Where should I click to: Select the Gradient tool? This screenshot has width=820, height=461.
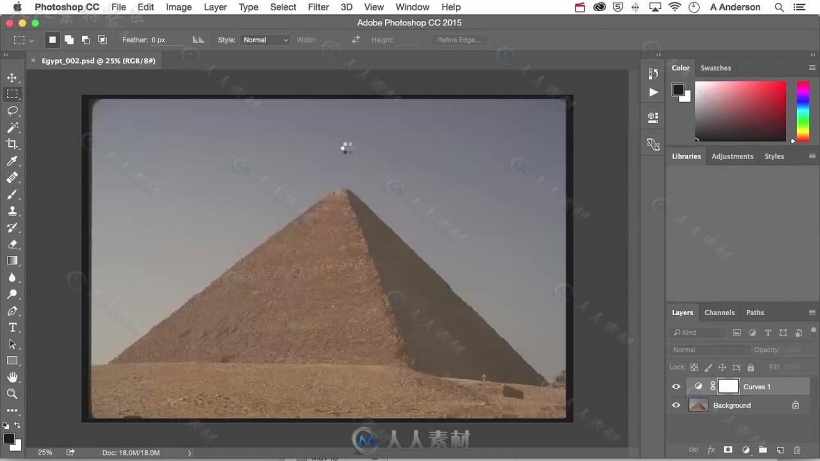point(12,261)
